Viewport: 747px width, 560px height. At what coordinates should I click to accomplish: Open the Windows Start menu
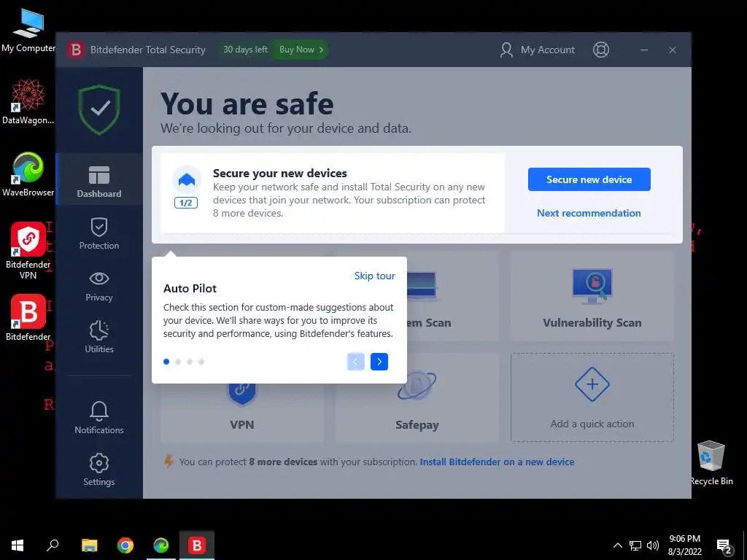pyautogui.click(x=18, y=545)
